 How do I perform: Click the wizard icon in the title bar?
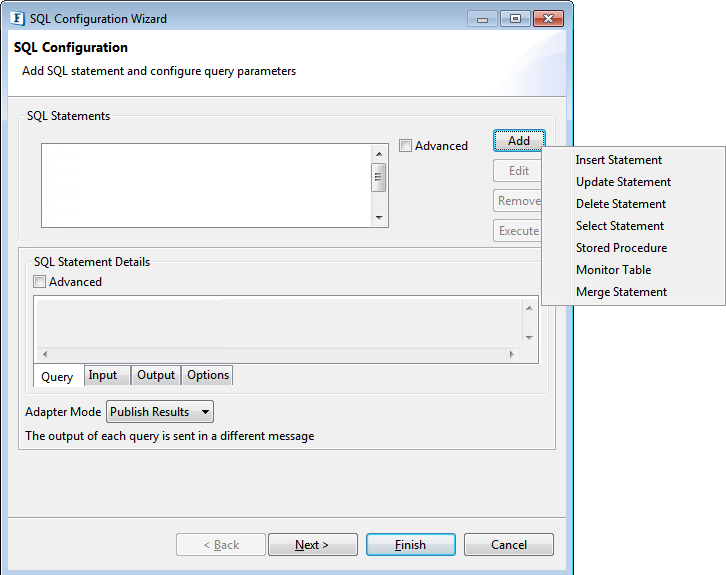(18, 18)
